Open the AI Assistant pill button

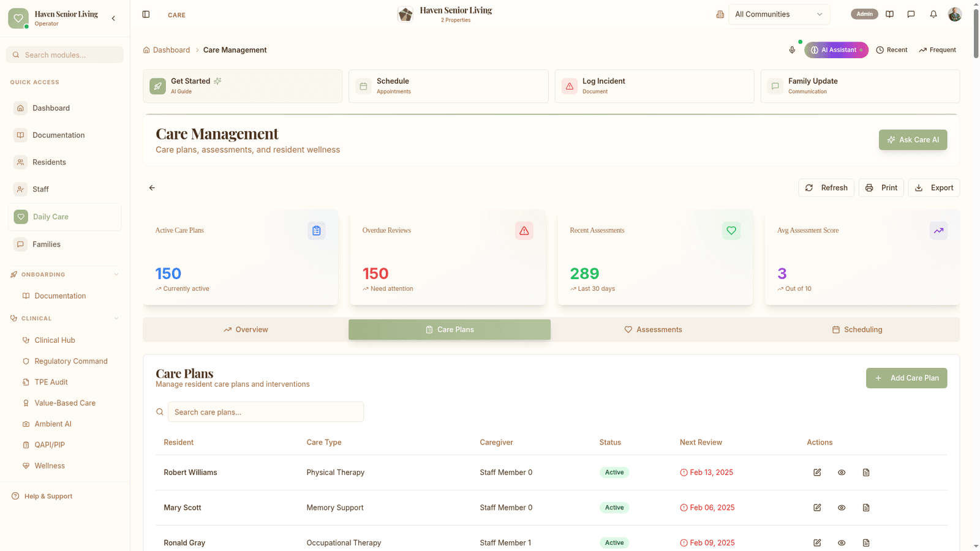[836, 50]
